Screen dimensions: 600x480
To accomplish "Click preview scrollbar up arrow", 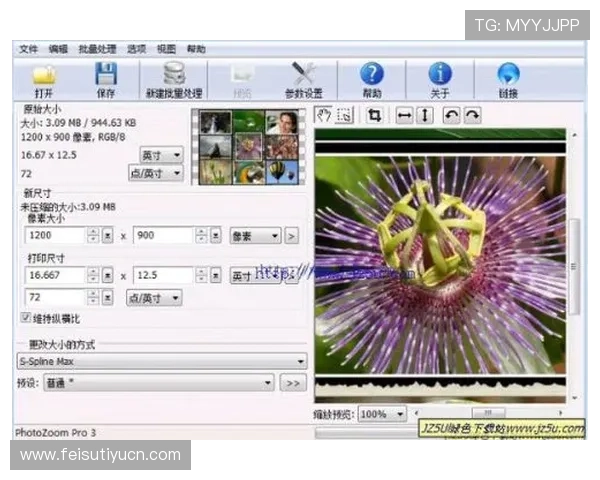I will tap(574, 135).
